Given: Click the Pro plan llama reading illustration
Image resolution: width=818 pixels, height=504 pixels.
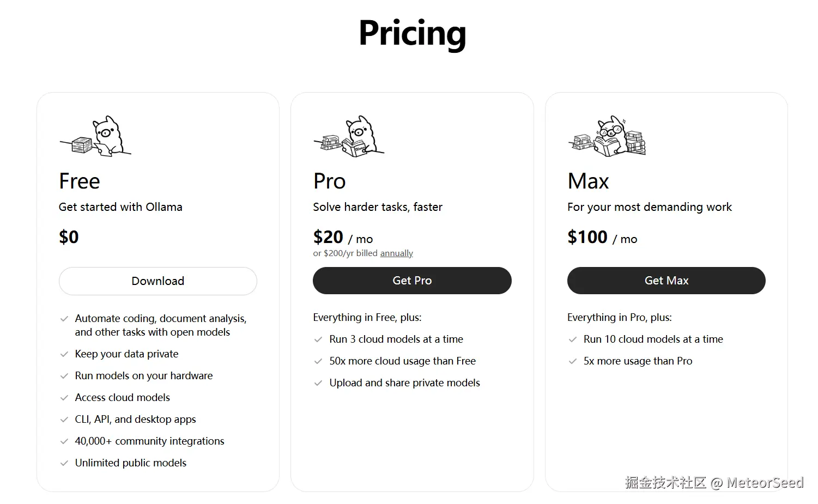Looking at the screenshot, I should click(x=349, y=137).
